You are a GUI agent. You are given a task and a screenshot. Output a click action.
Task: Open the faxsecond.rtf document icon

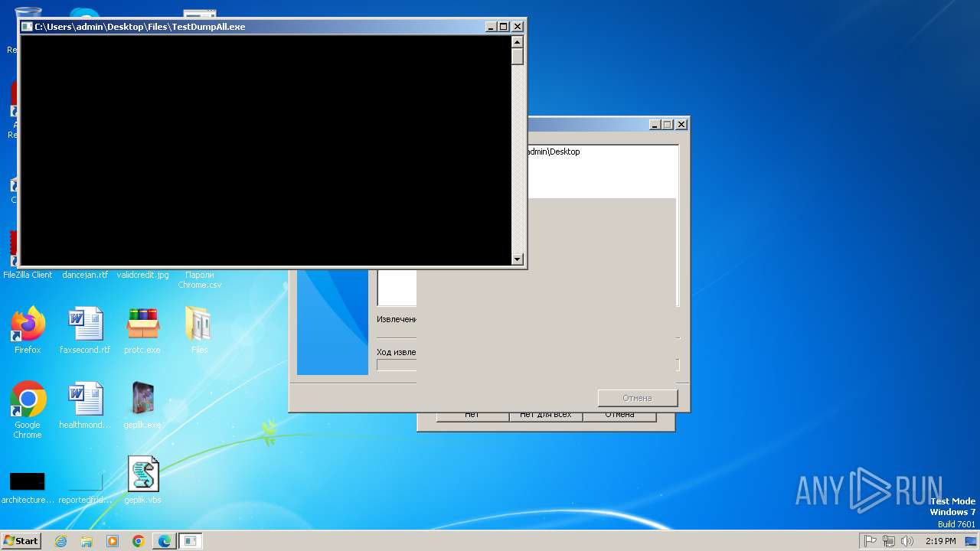(85, 331)
